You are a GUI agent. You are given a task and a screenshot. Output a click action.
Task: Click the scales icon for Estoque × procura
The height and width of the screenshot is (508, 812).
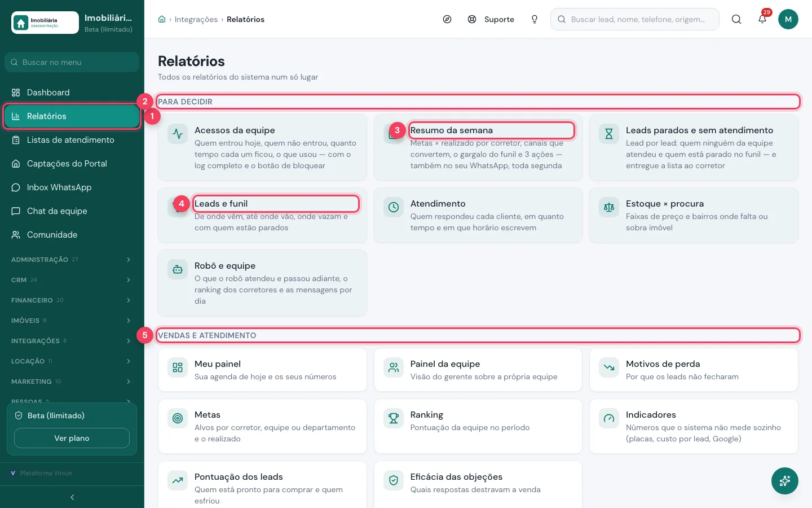point(609,208)
